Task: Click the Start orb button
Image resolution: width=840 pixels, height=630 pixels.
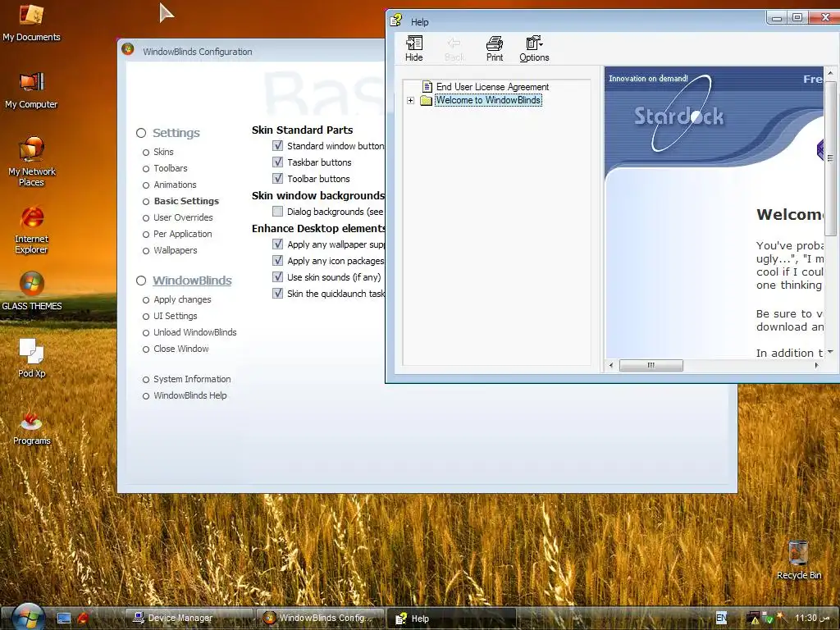Action: point(27,617)
